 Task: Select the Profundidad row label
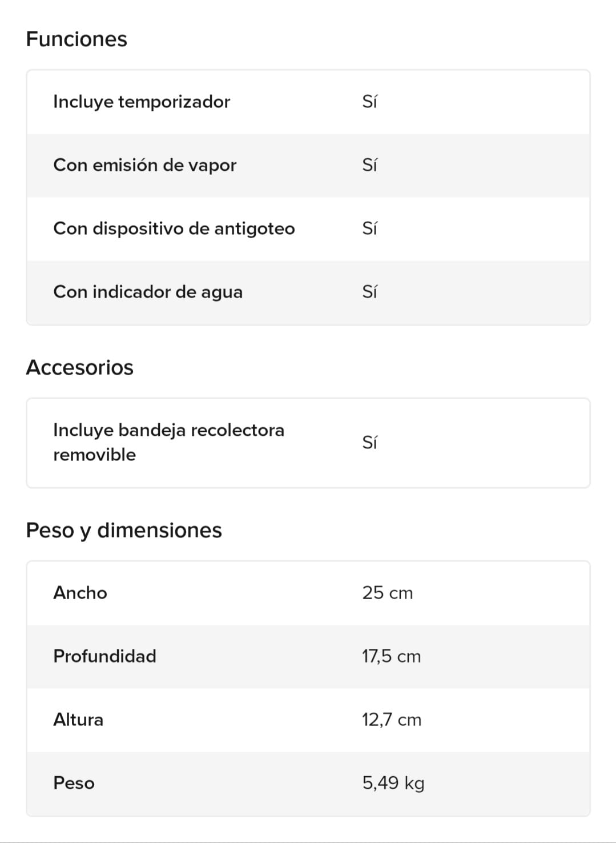(x=104, y=656)
